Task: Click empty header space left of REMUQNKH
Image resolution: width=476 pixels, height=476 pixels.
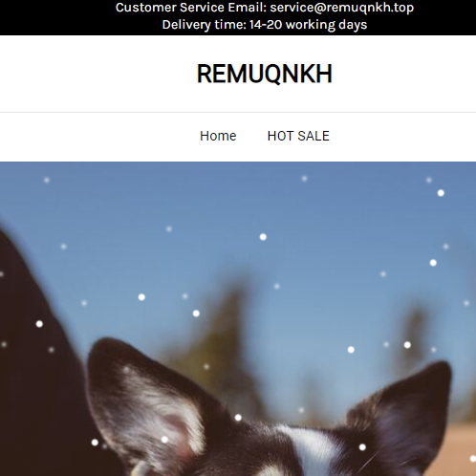Action: click(96, 74)
